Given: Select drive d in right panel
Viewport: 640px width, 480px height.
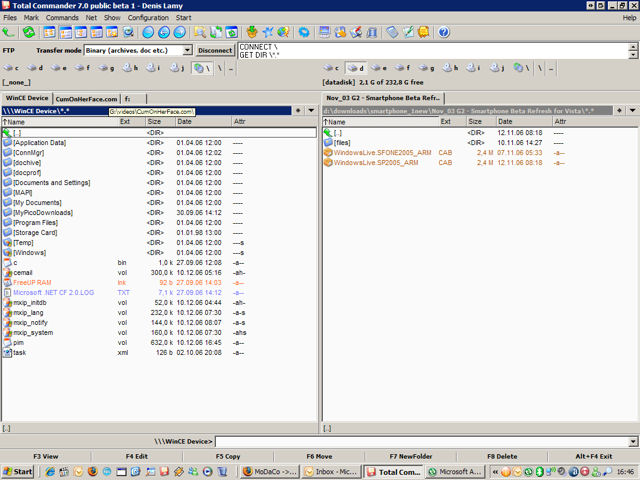Looking at the screenshot, I should tap(356, 68).
